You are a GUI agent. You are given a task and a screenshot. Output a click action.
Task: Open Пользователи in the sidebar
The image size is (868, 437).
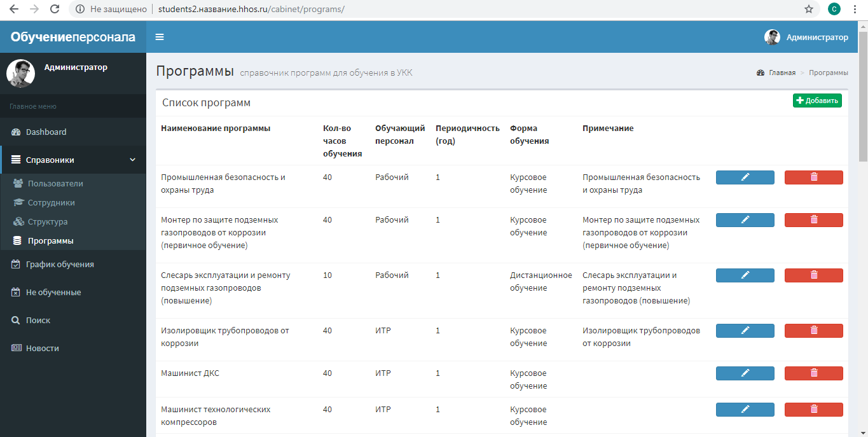coord(55,184)
